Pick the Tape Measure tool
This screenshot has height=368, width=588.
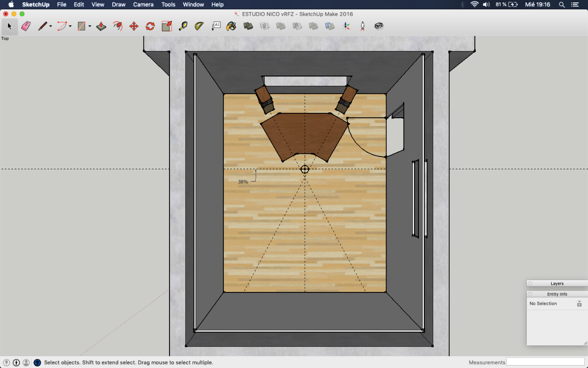click(183, 26)
